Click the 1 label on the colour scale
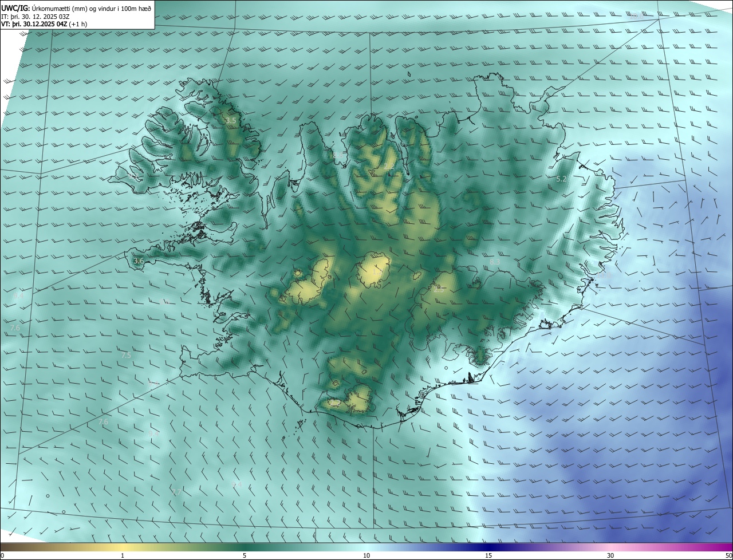 coord(123,555)
